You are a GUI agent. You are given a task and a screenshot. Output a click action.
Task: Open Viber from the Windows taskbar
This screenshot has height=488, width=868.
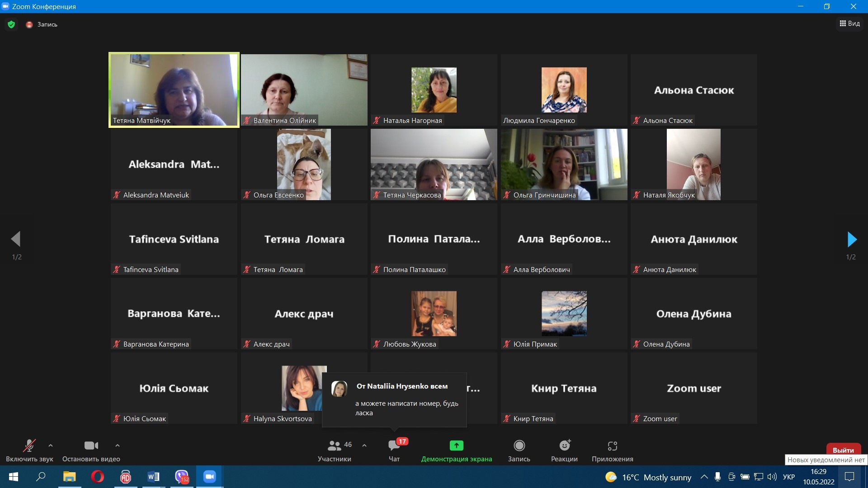(x=182, y=477)
